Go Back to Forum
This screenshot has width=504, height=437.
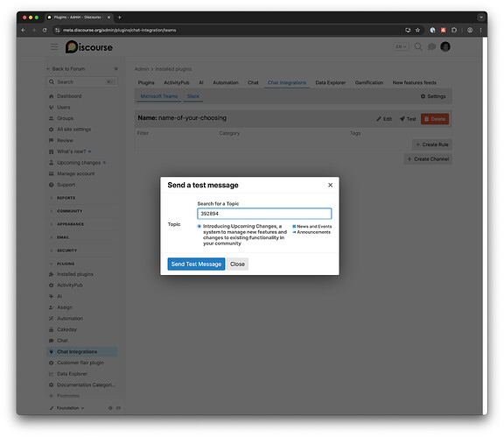coord(66,69)
